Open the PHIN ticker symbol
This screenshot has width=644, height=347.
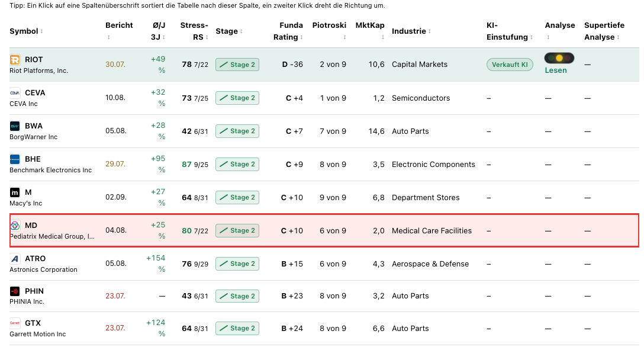coord(34,291)
